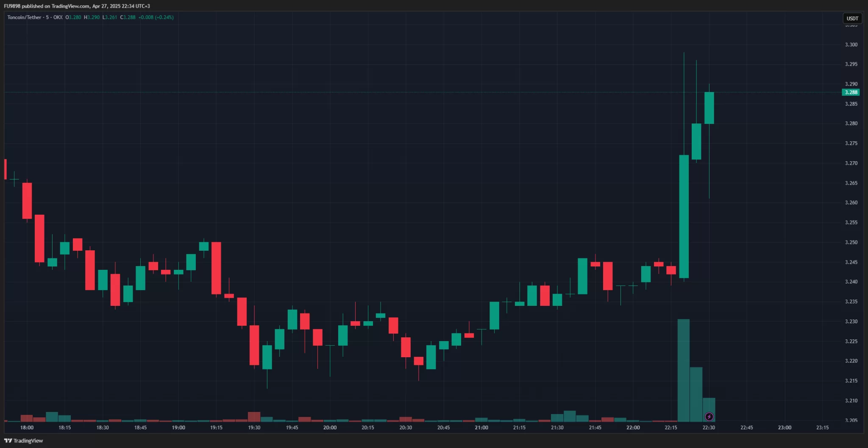Select the Toncoin/Tether symbol title

(25, 17)
